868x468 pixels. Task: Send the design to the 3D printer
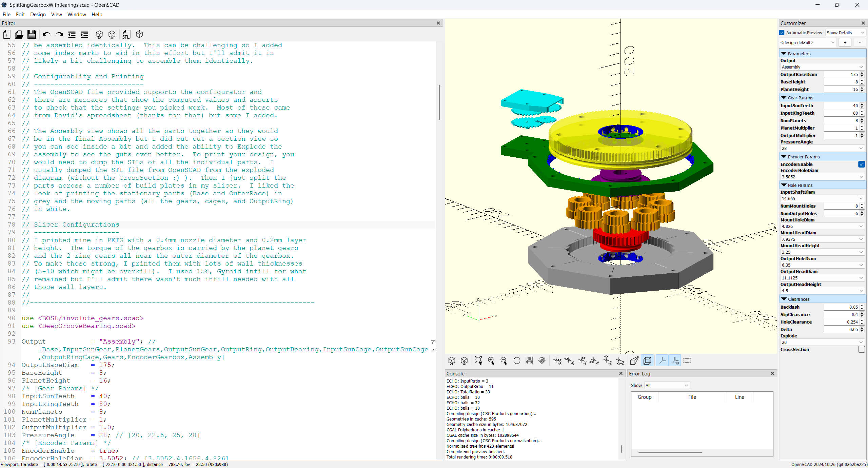[x=139, y=34]
